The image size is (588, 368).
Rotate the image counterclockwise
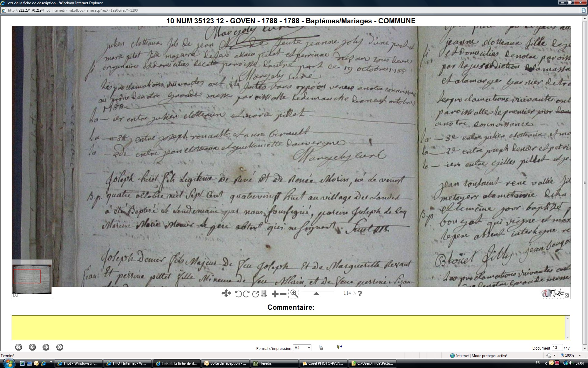pos(239,294)
